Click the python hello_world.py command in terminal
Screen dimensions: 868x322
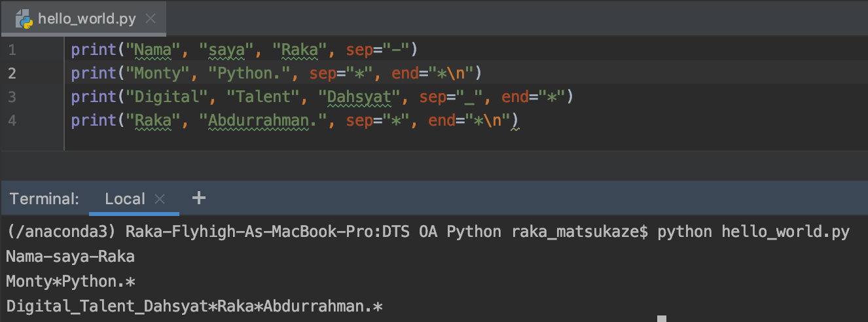(x=753, y=232)
